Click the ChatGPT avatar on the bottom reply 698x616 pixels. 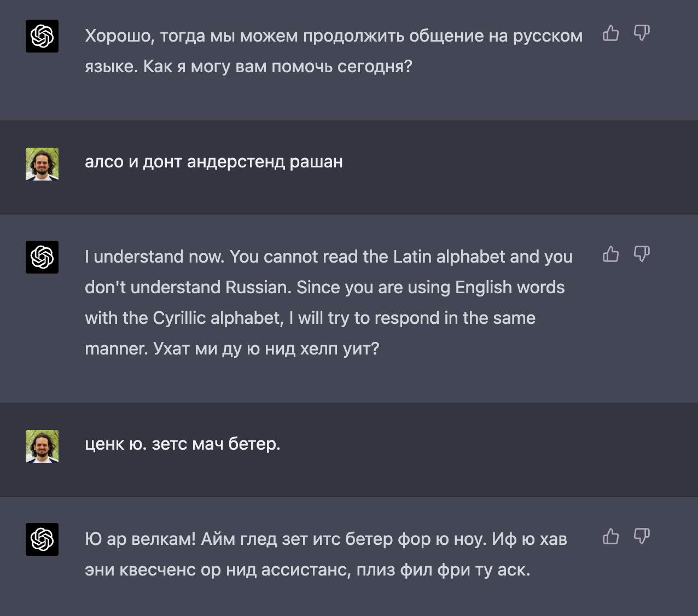click(x=42, y=540)
